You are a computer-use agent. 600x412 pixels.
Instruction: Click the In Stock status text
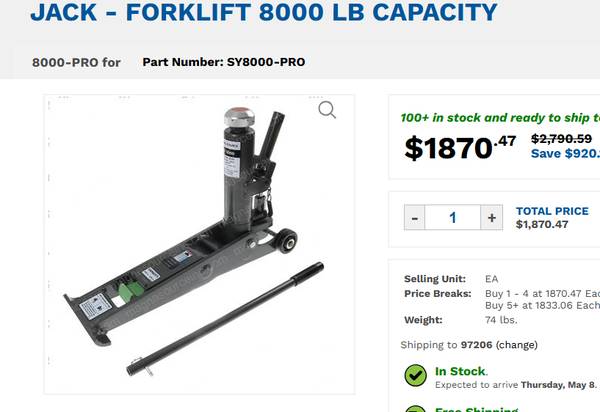pyautogui.click(x=461, y=371)
